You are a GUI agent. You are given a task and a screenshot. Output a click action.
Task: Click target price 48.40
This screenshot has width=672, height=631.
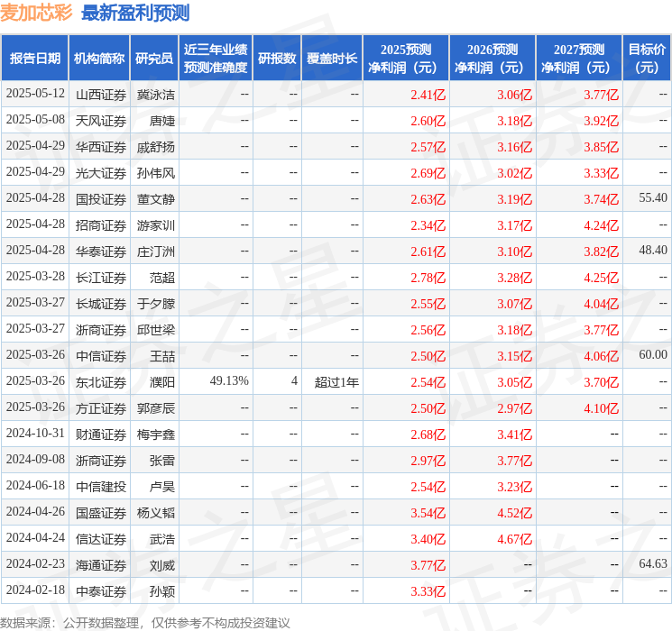[653, 251]
